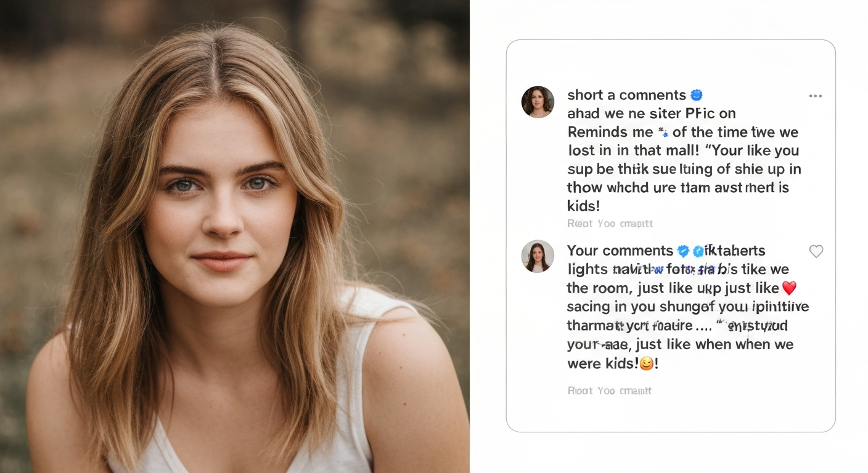868x473 pixels.
Task: Open the first commenter's profile avatar
Action: pos(537,102)
